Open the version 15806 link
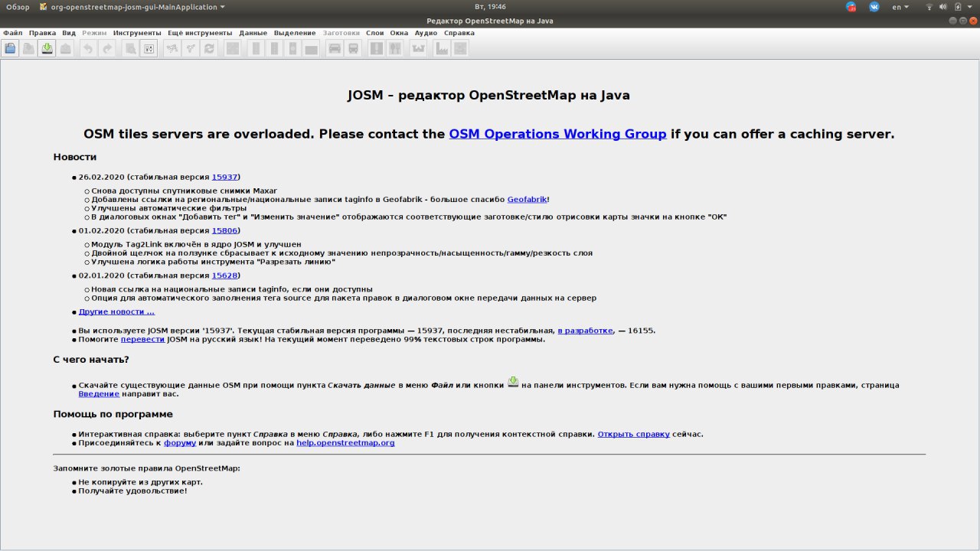Screen dimensions: 980x551 [224, 230]
